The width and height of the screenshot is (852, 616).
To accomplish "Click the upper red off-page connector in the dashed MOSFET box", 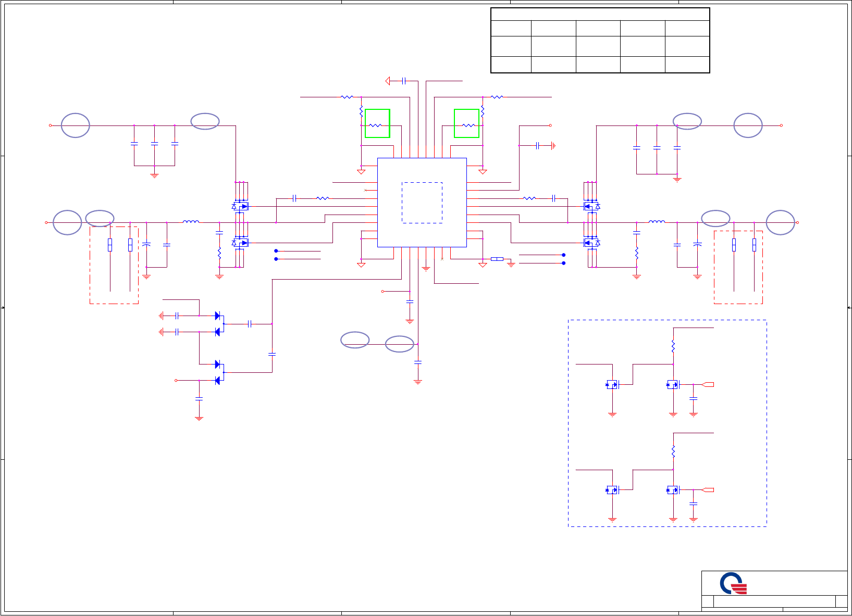I will point(708,385).
